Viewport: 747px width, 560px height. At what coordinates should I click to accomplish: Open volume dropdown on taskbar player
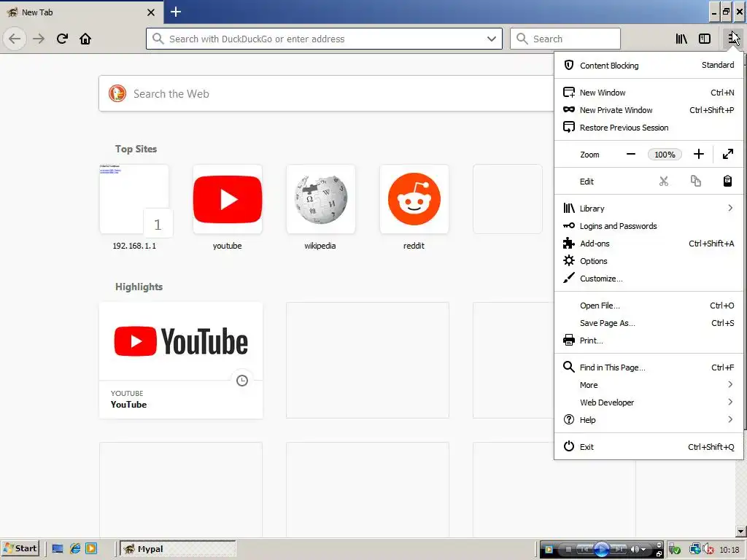coord(643,550)
